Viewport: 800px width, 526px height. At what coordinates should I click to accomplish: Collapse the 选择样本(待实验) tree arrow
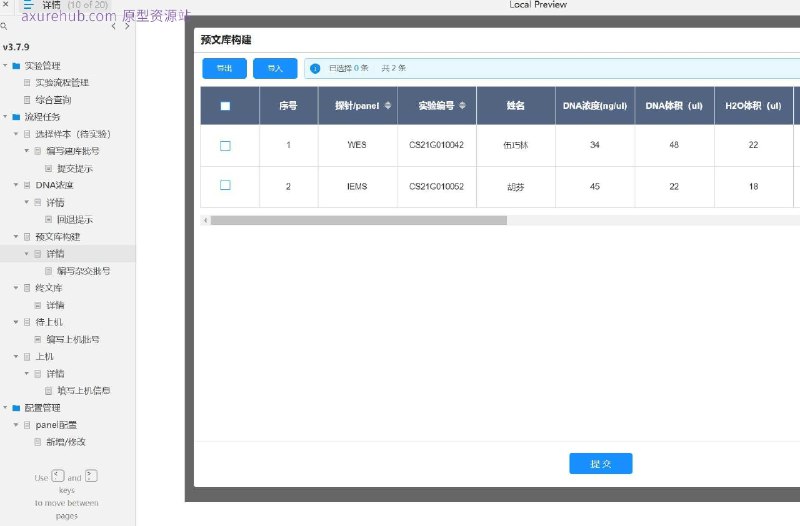point(16,134)
